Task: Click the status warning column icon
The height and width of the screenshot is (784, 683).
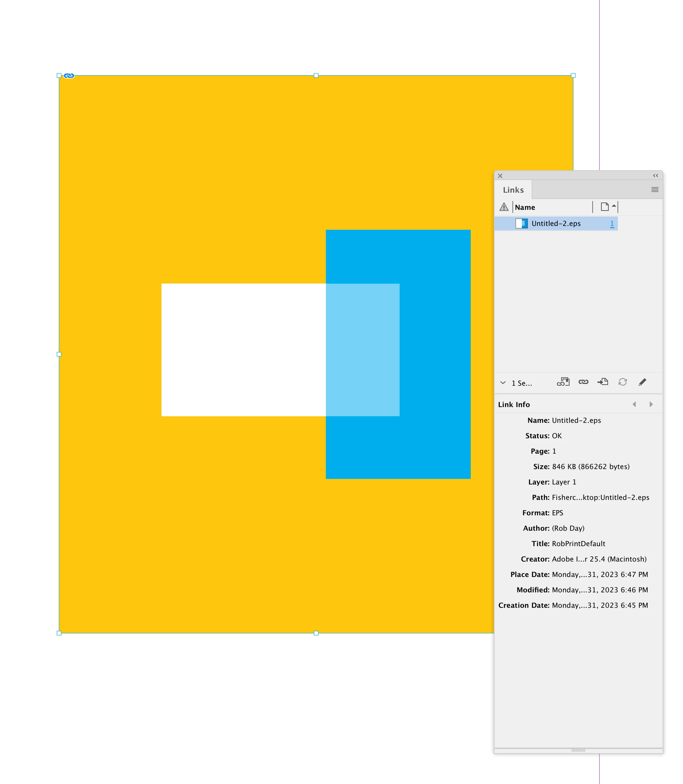Action: (504, 207)
